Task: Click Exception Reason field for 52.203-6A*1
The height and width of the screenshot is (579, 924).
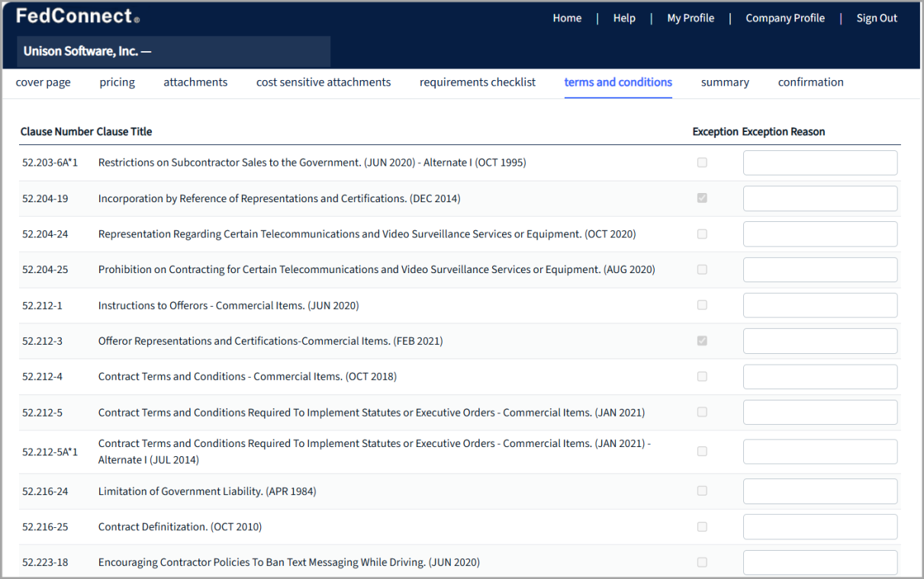Action: pyautogui.click(x=820, y=162)
